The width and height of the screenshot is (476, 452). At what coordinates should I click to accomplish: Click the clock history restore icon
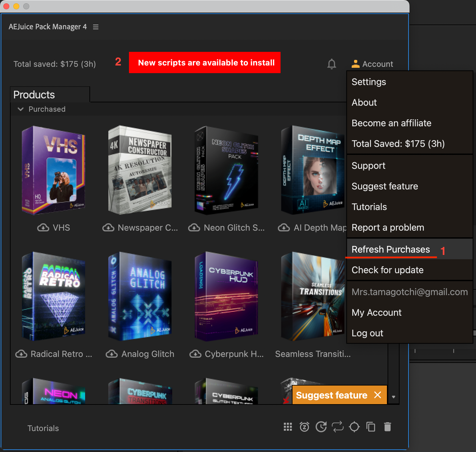coord(321,427)
